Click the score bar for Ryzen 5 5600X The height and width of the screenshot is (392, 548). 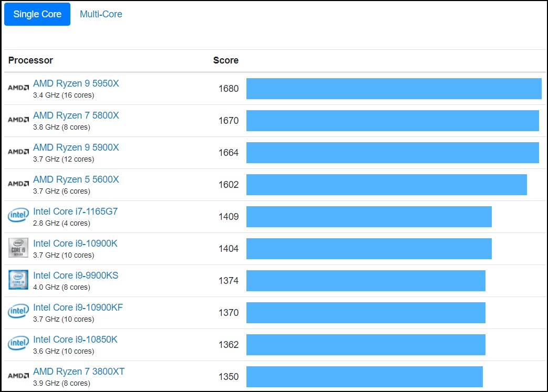pyautogui.click(x=387, y=185)
